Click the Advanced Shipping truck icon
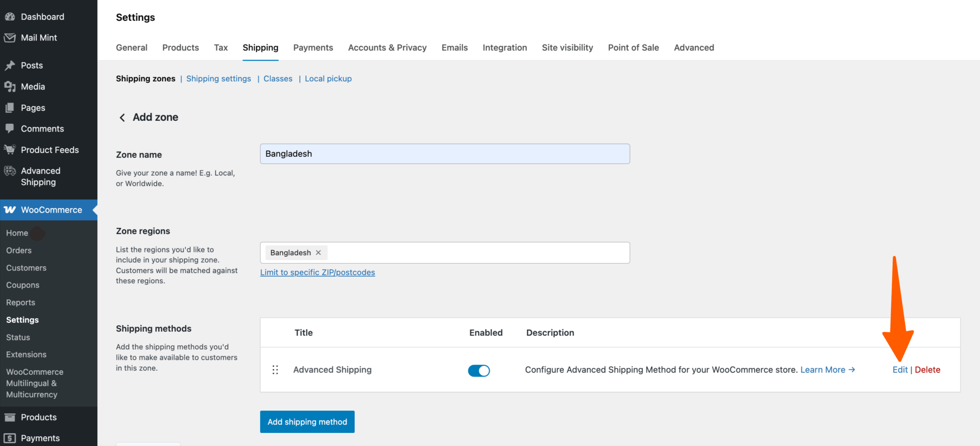 tap(10, 171)
